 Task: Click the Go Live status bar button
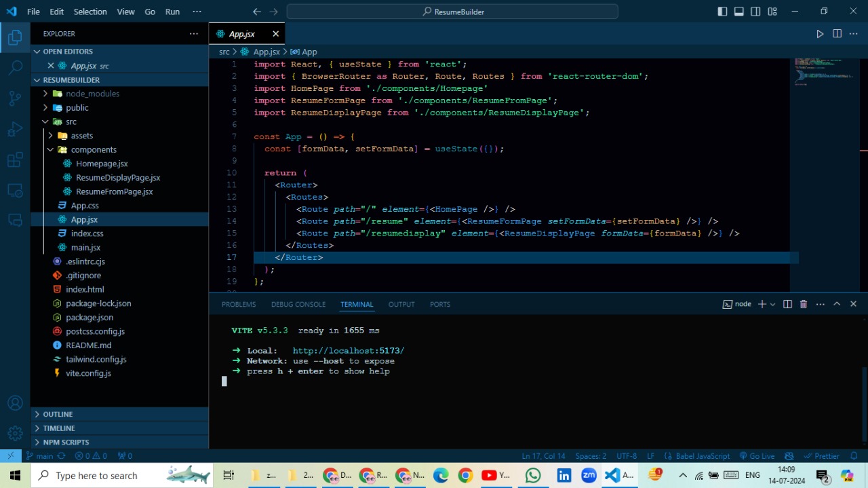coord(757,456)
